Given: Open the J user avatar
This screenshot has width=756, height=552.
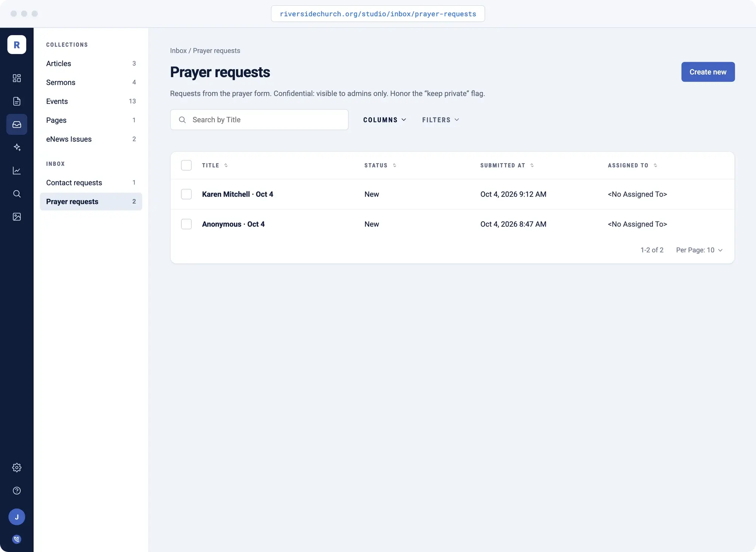Looking at the screenshot, I should point(17,517).
